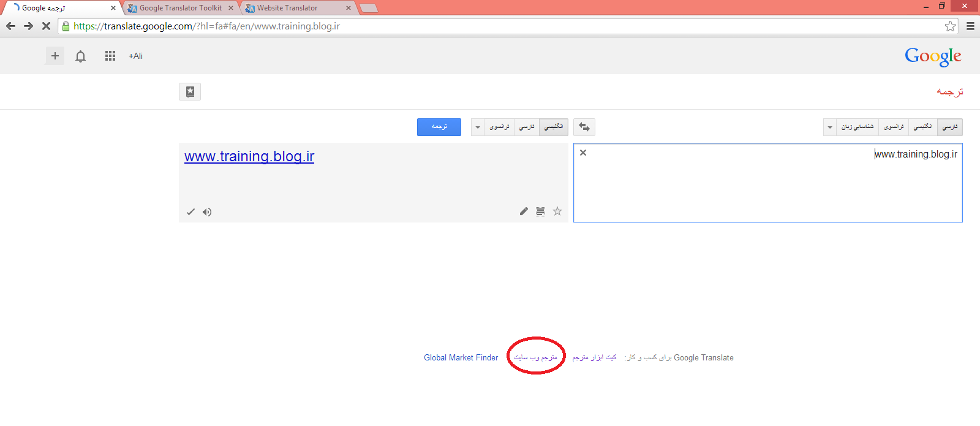Viewport: 980px width, 426px height.
Task: Stop page loading with X button
Action: [46, 26]
